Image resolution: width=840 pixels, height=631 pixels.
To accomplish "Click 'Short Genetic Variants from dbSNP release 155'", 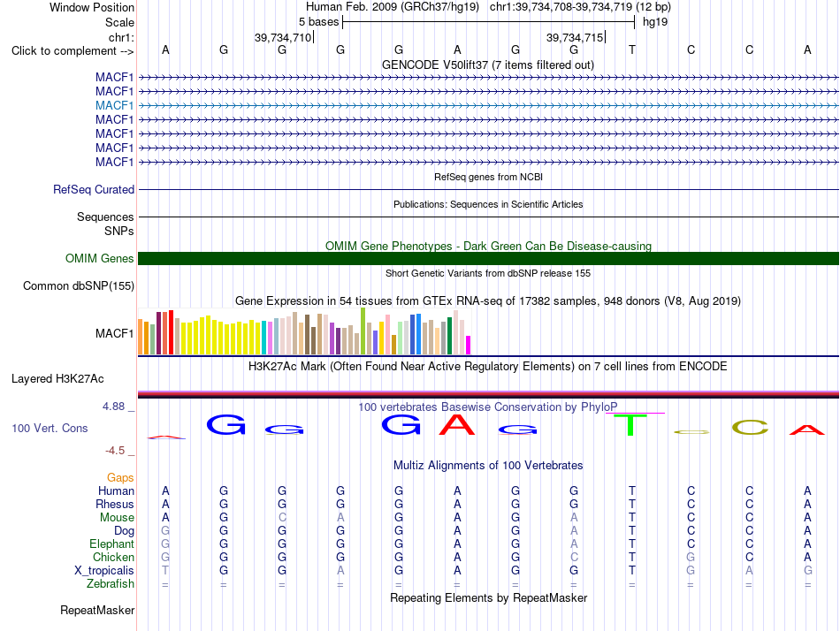I will pyautogui.click(x=488, y=273).
